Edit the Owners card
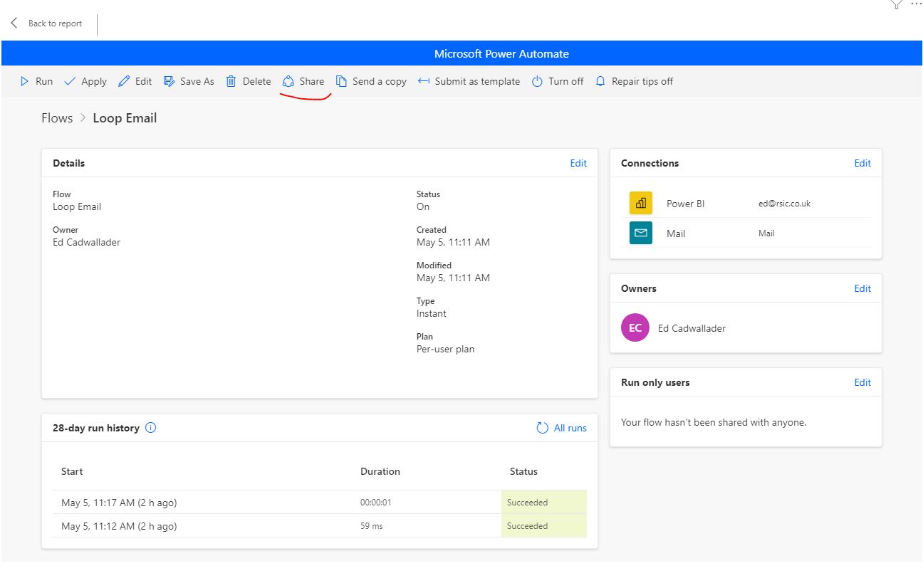This screenshot has height=588, width=923. (x=862, y=288)
